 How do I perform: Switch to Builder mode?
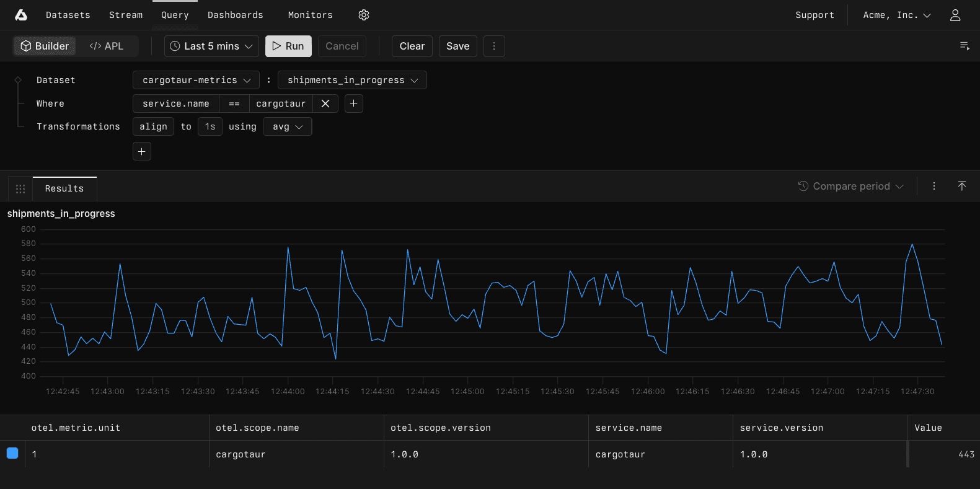45,46
